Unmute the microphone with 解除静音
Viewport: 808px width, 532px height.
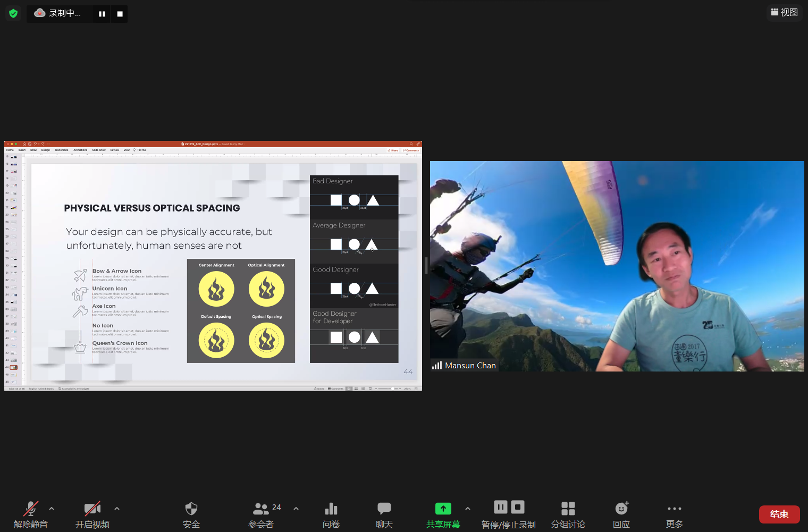coord(31,514)
